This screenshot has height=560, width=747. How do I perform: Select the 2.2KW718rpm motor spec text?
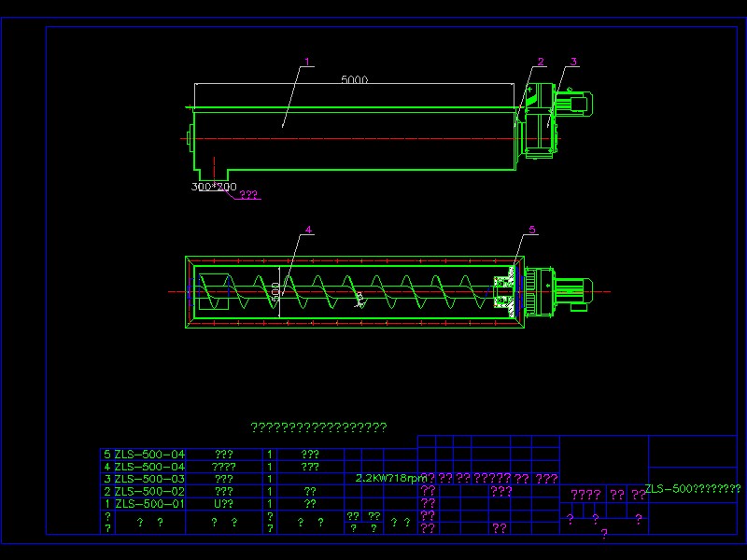[391, 478]
